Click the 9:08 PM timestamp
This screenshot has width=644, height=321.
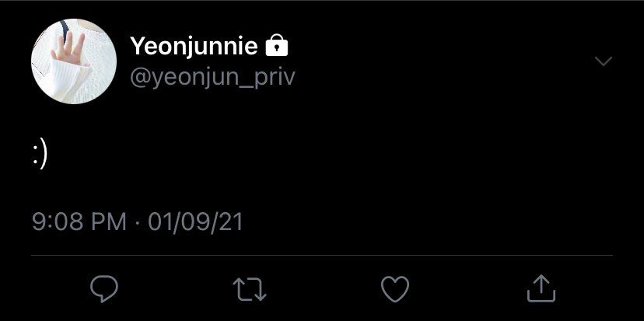pyautogui.click(x=79, y=222)
